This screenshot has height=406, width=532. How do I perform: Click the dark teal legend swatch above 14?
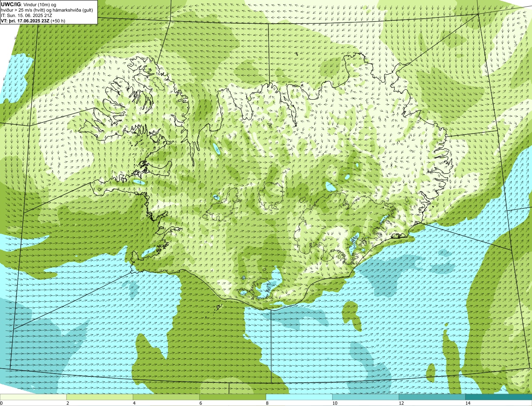click(499, 397)
